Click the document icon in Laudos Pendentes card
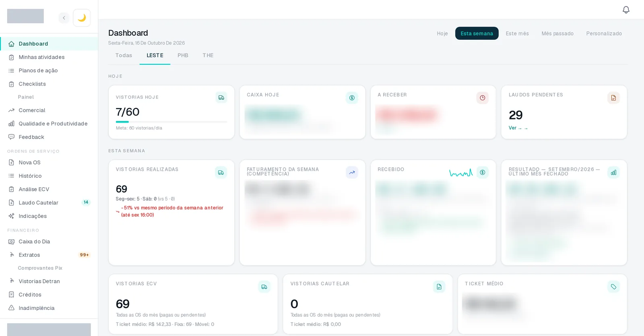 coord(613,98)
